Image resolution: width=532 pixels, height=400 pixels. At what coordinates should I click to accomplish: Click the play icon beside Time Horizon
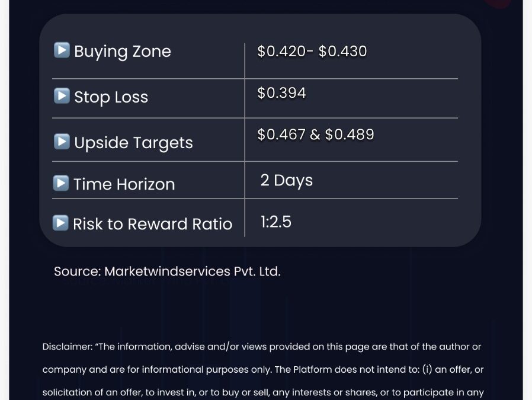(x=61, y=183)
